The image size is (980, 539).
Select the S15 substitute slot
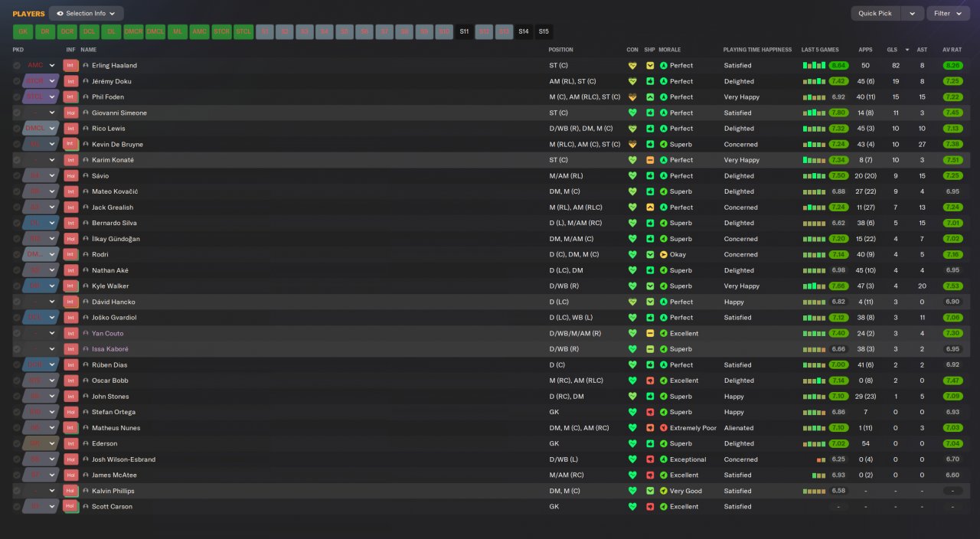pos(544,32)
